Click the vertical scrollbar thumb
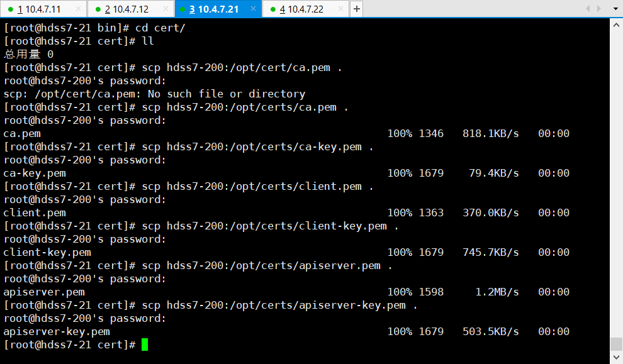Image resolution: width=623 pixels, height=364 pixels. tap(616, 344)
